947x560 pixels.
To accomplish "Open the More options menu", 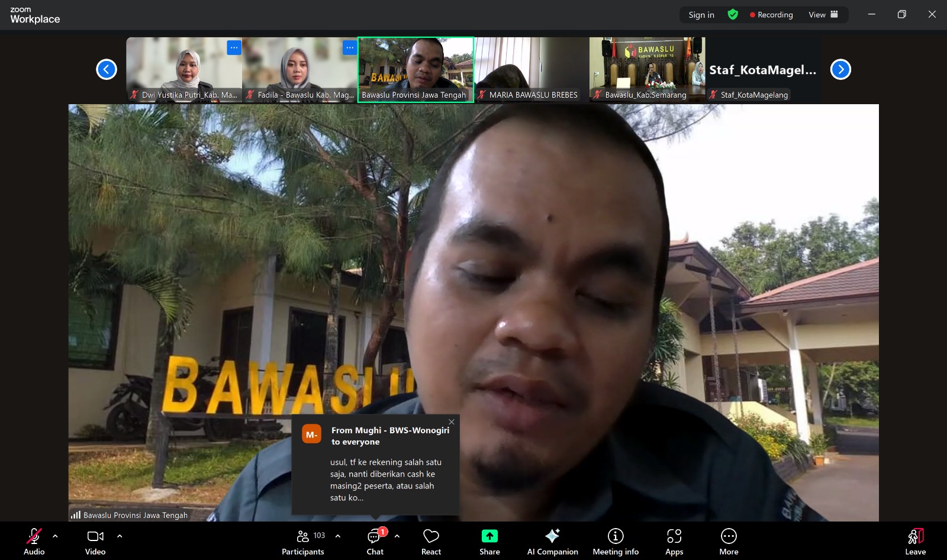I will click(729, 541).
